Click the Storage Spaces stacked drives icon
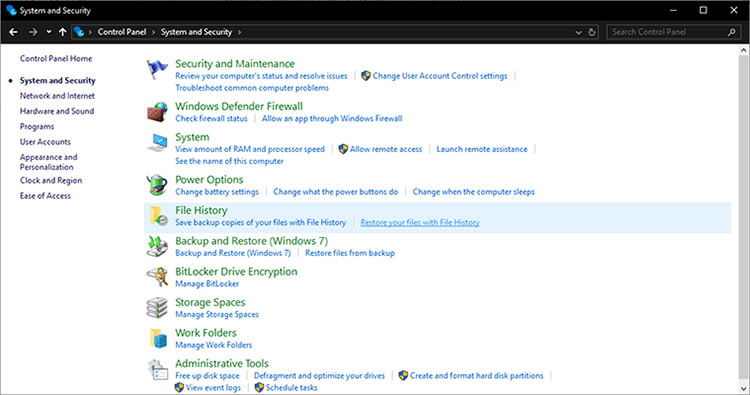The width and height of the screenshot is (750, 395). [x=157, y=307]
